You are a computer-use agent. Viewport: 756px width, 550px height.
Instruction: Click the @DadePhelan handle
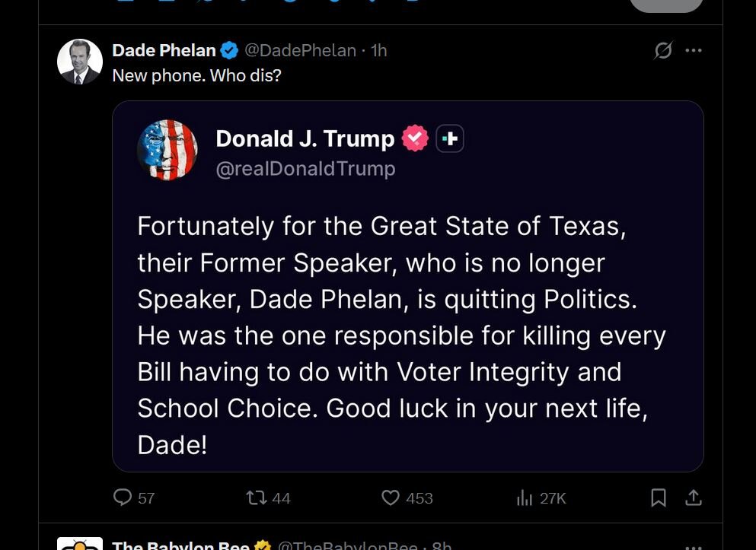(300, 51)
